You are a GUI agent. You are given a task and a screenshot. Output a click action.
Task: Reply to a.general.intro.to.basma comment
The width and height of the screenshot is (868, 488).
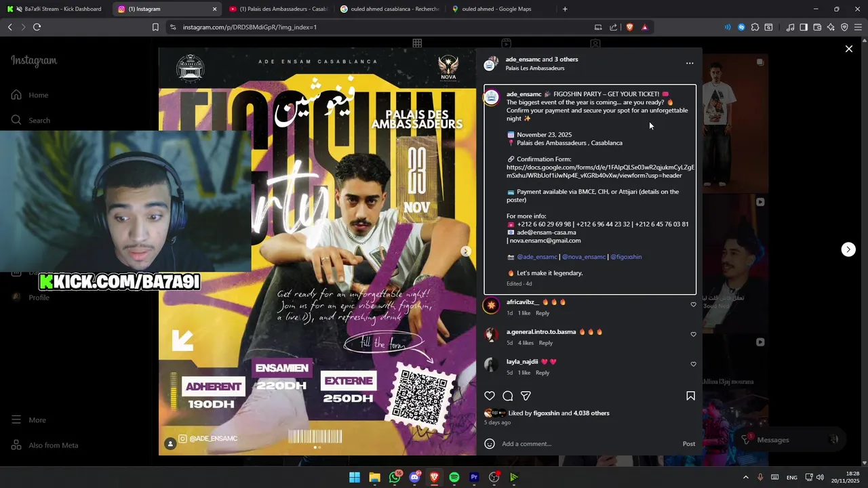(546, 343)
